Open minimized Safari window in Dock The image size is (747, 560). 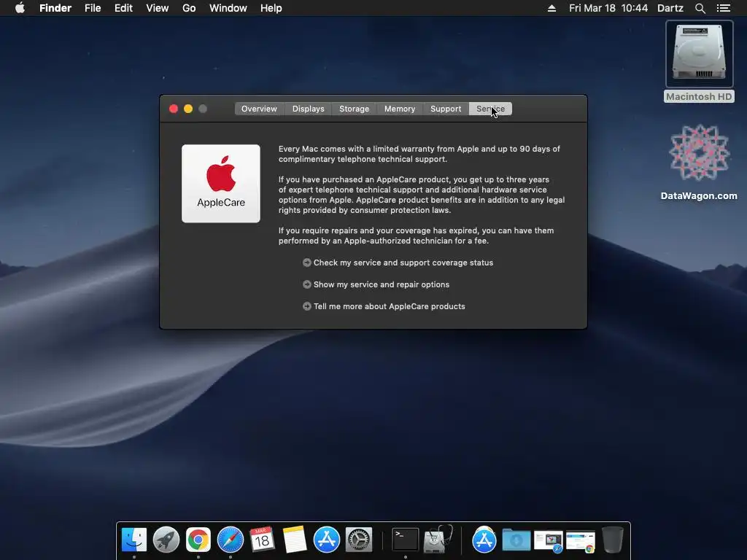(549, 542)
